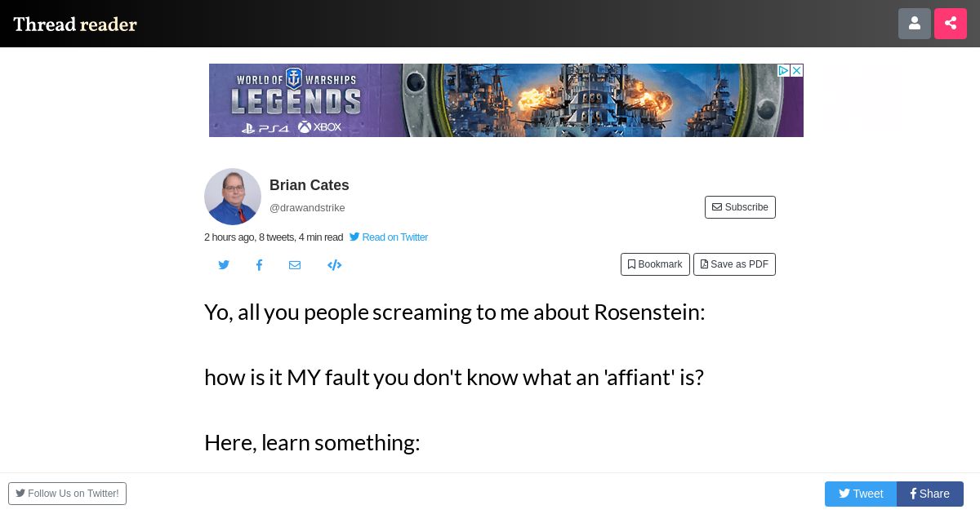Share thread via Facebook icon
980x514 pixels.
click(x=259, y=265)
